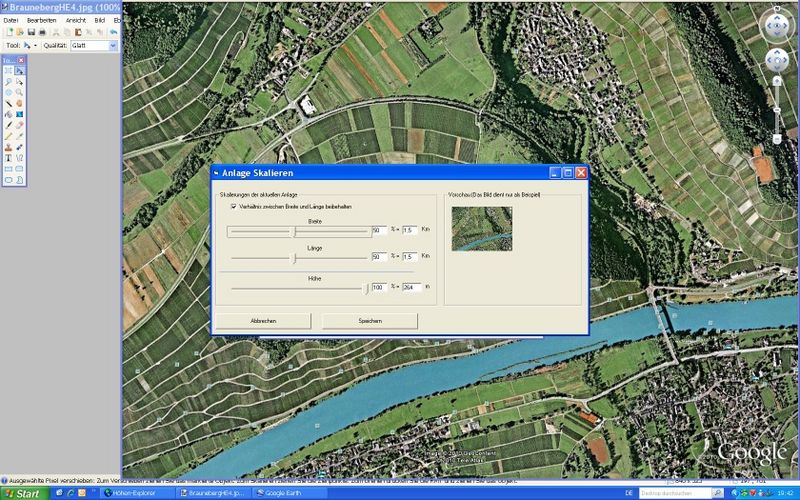Click the taskbar clock showing 19:42

[786, 493]
